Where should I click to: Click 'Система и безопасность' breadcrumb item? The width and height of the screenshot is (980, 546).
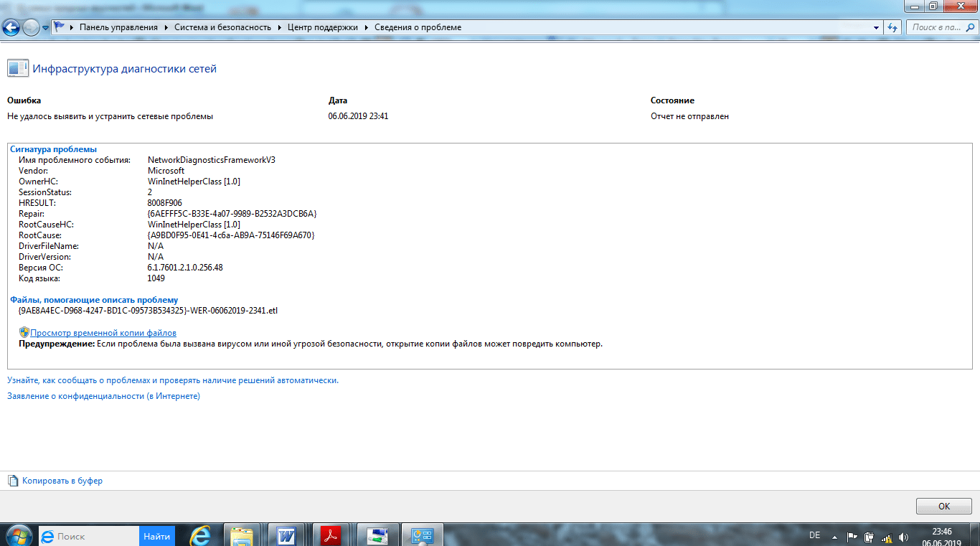coord(222,27)
